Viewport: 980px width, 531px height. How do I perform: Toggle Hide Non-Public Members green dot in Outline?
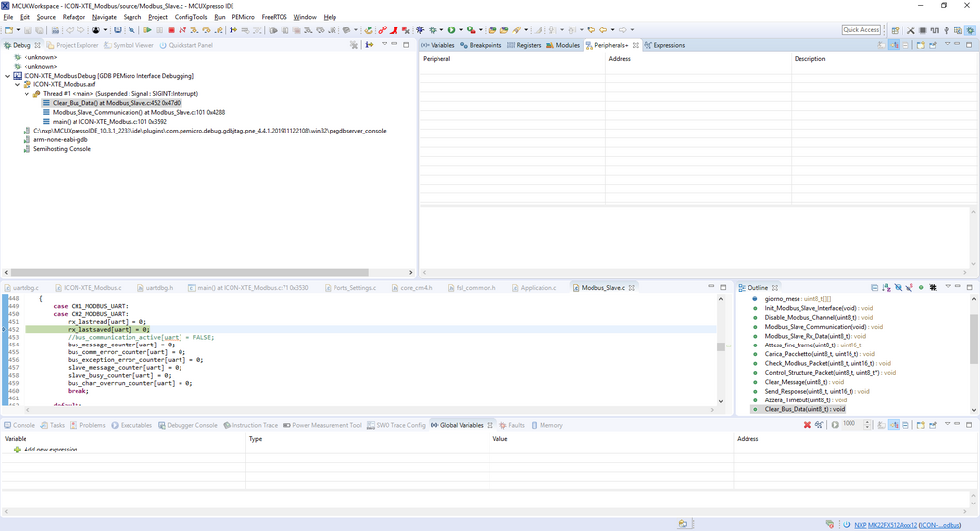click(x=920, y=287)
